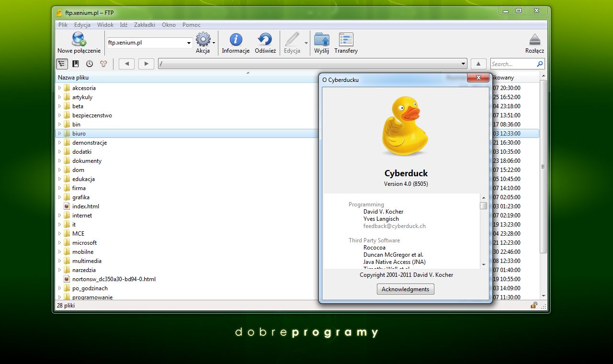
Task: Click the folder icon of grafika
Action: click(x=67, y=197)
